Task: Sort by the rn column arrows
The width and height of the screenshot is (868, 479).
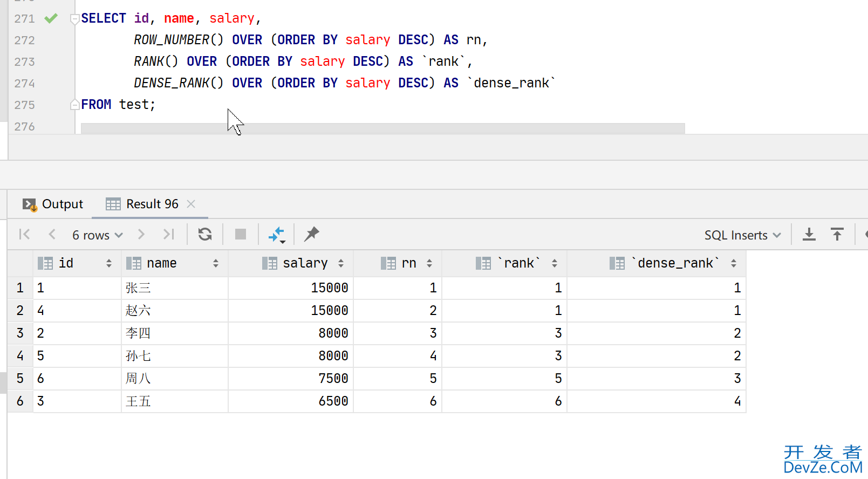Action: click(x=429, y=263)
